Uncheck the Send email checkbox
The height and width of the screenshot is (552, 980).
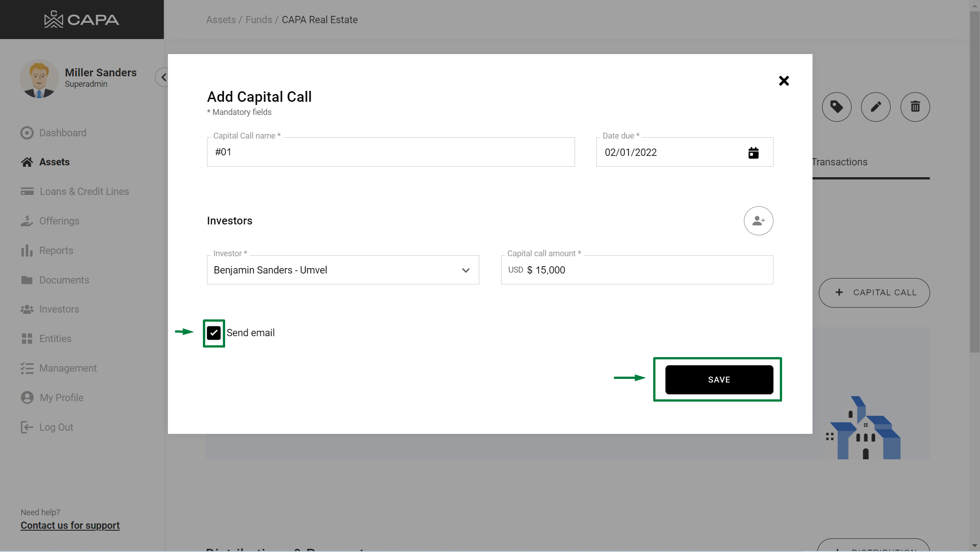point(214,333)
